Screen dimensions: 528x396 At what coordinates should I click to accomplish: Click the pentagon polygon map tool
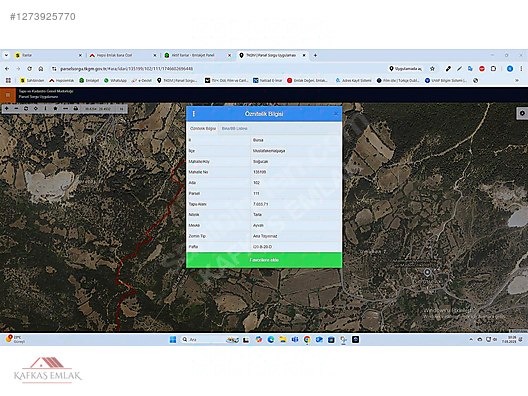(56, 108)
